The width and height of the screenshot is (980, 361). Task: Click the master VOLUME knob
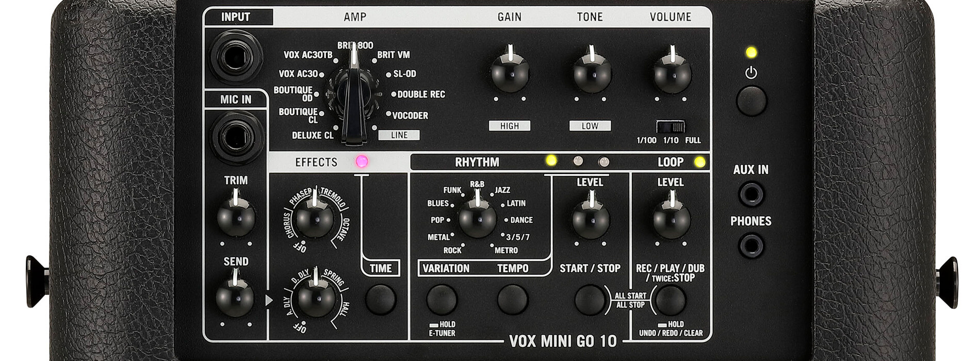coord(672,73)
